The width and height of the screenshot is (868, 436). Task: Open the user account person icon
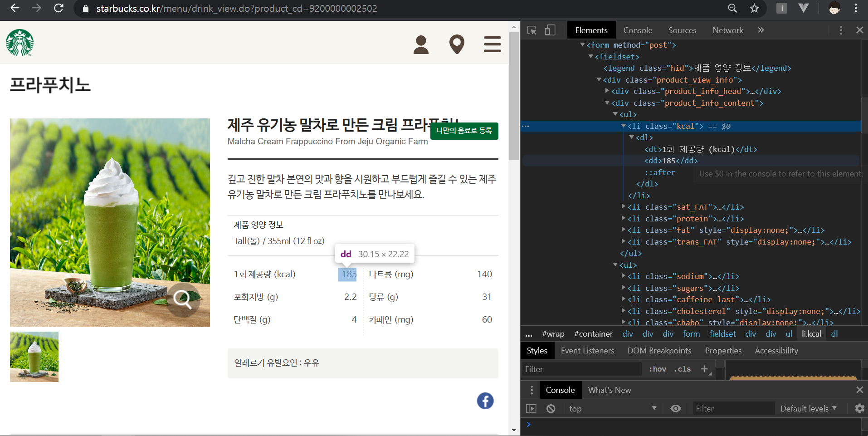coord(421,44)
